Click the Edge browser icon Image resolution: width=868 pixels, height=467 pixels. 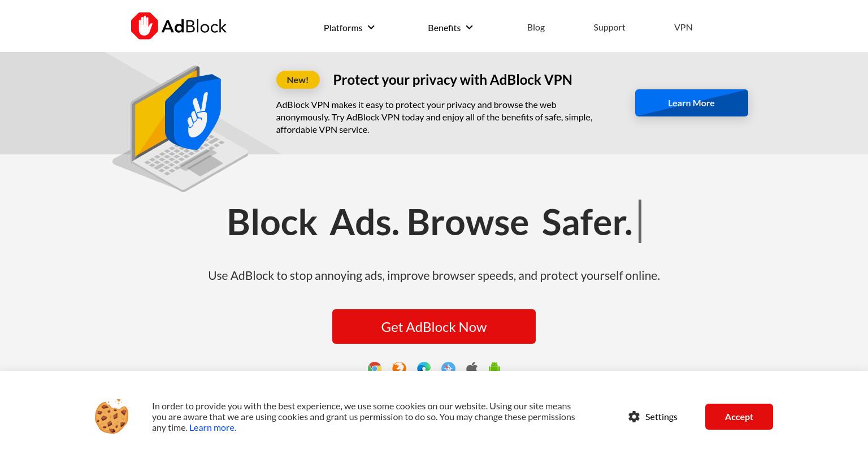click(424, 367)
